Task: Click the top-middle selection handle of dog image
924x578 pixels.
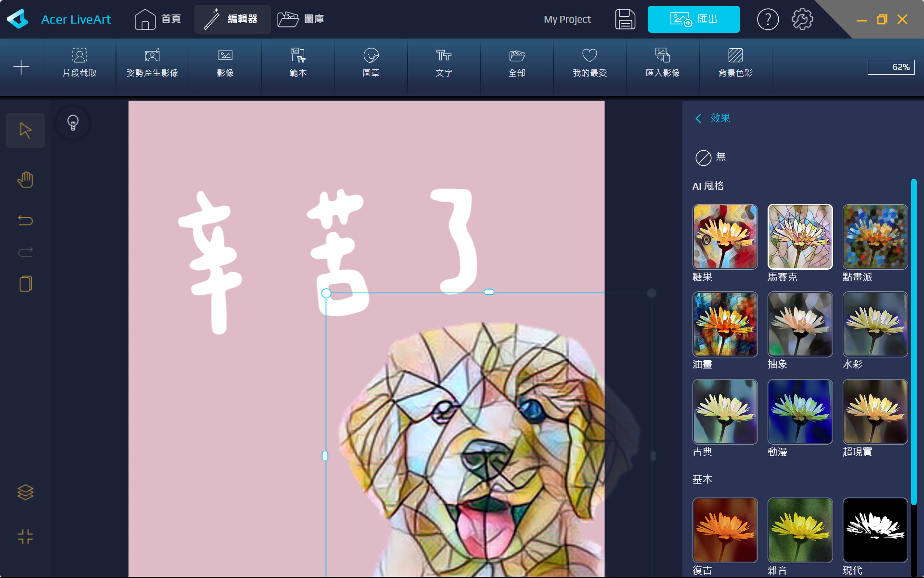Action: [489, 292]
